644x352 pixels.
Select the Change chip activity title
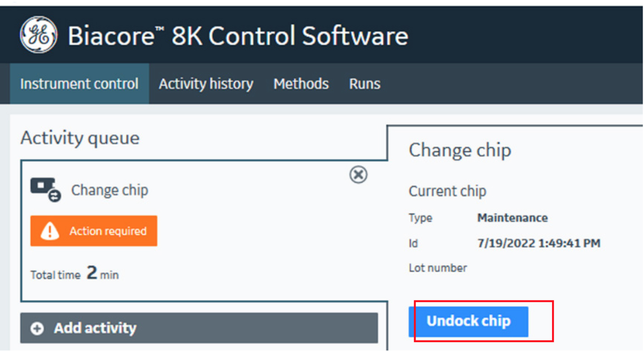coord(110,190)
